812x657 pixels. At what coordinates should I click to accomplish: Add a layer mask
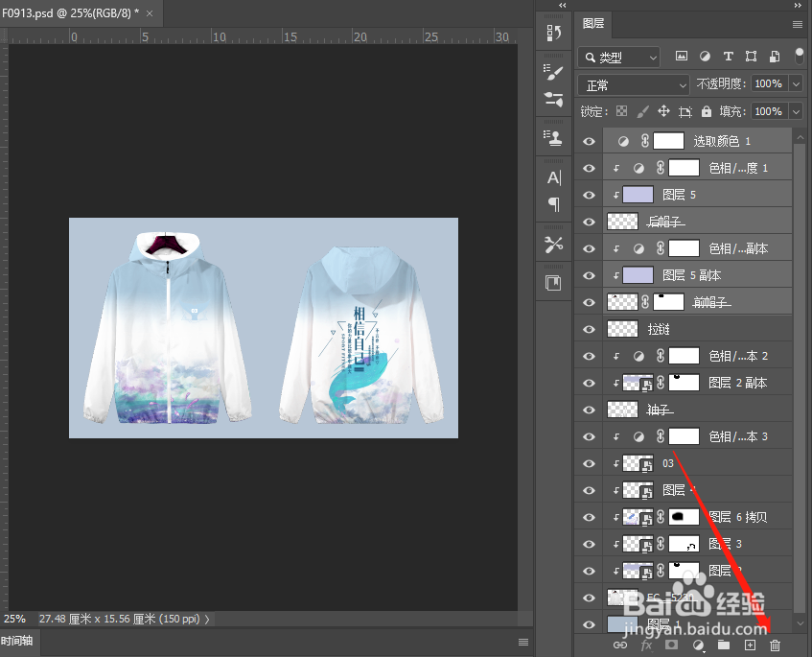[x=672, y=645]
